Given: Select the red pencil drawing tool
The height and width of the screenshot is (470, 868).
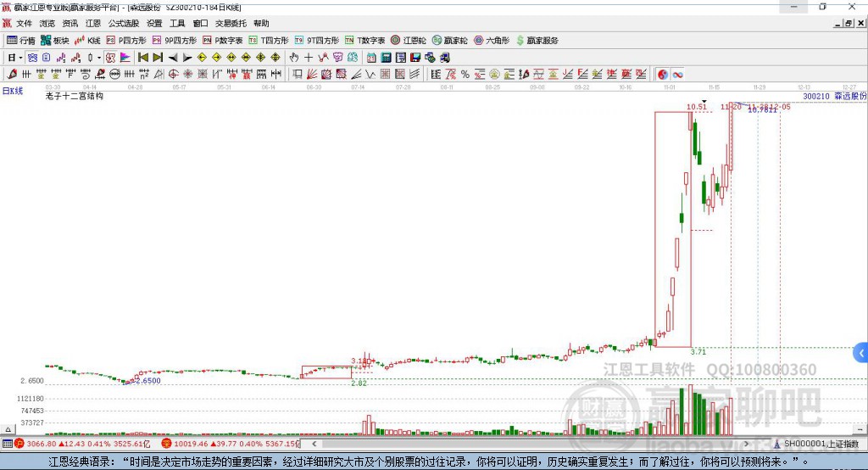Looking at the screenshot, I should (x=12, y=75).
